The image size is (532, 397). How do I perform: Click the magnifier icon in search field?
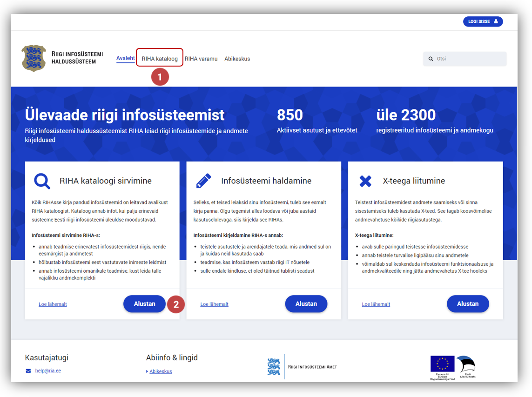click(431, 59)
